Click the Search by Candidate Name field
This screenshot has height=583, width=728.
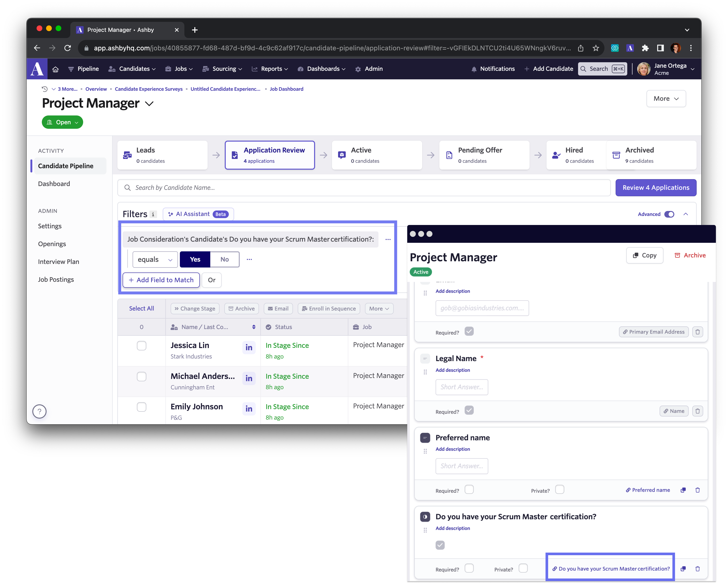(x=364, y=188)
